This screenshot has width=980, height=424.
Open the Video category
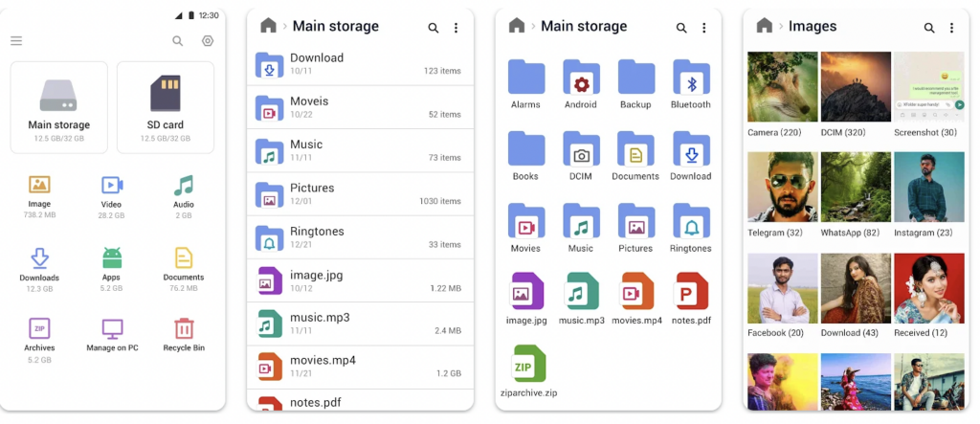111,196
